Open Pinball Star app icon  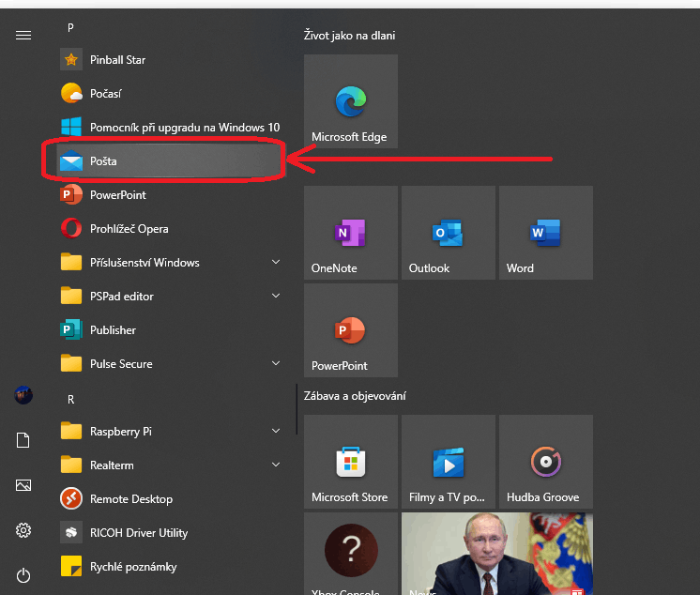(x=71, y=59)
